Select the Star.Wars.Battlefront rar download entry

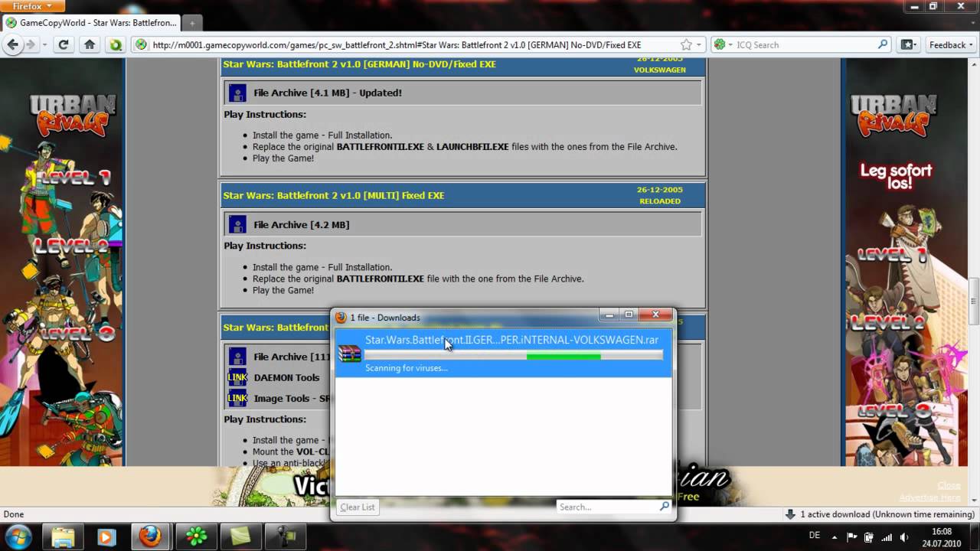pyautogui.click(x=504, y=354)
